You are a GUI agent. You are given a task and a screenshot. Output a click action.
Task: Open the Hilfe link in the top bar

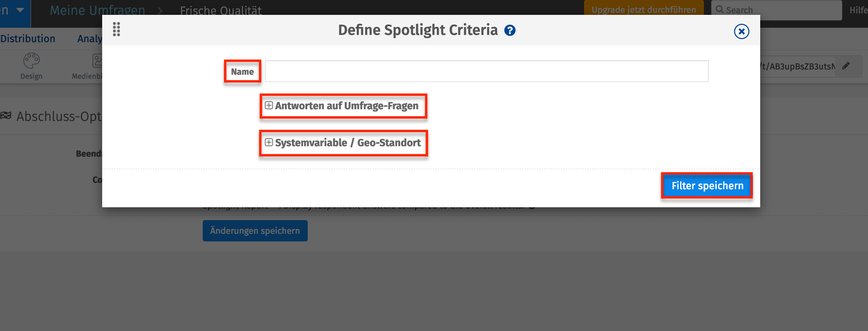point(859,9)
